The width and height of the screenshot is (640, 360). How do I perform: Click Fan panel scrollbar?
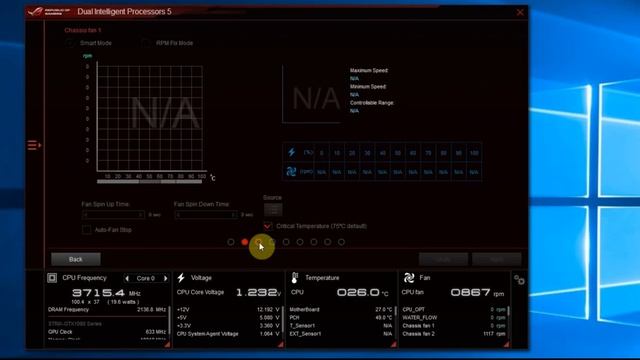click(509, 311)
